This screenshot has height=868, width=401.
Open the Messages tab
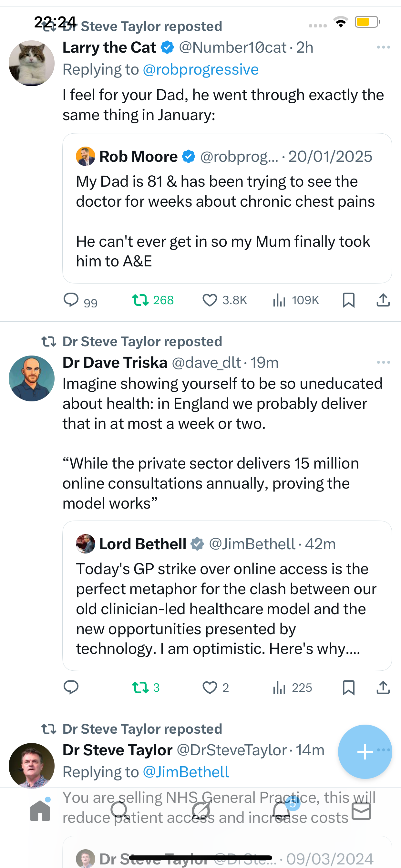pyautogui.click(x=361, y=811)
